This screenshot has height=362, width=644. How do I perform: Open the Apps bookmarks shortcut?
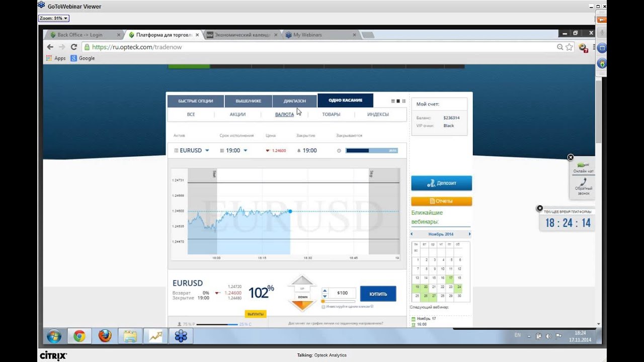[56, 58]
